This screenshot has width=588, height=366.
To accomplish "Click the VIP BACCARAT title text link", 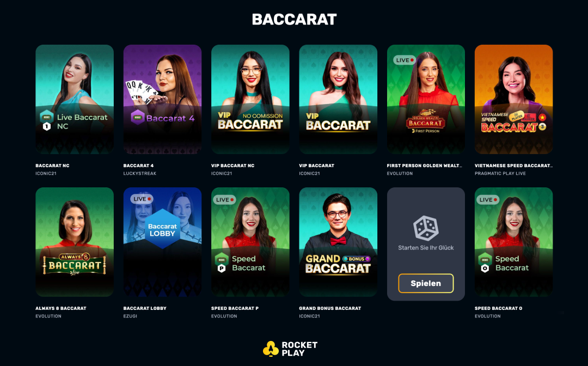I will [316, 166].
